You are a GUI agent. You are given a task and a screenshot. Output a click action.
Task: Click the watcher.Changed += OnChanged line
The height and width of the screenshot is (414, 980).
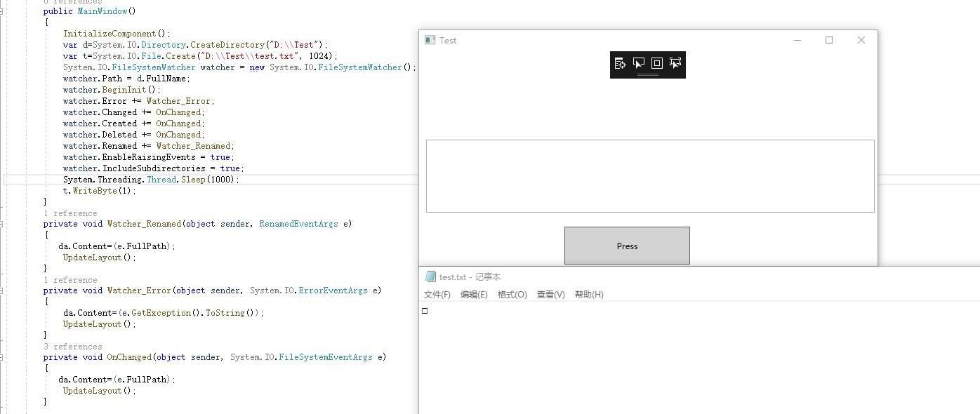pos(134,112)
